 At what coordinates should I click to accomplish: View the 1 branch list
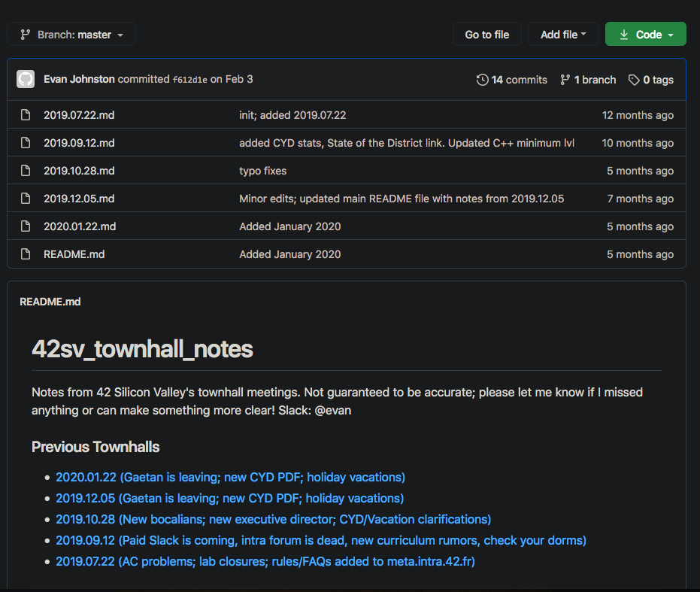click(x=595, y=80)
